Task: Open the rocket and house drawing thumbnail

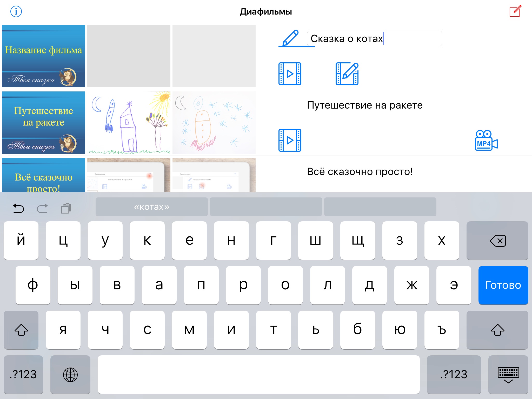Action: coord(129,123)
